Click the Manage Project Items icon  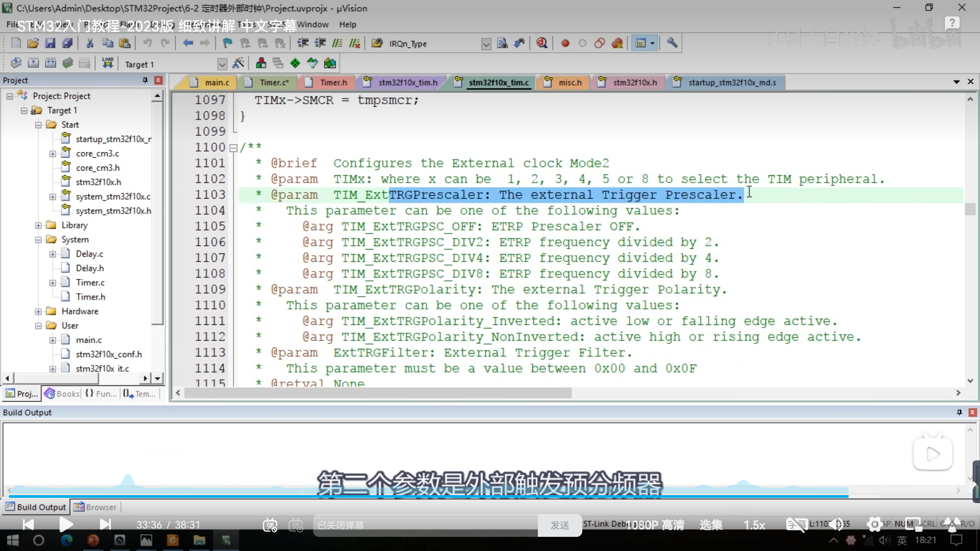coord(261,63)
